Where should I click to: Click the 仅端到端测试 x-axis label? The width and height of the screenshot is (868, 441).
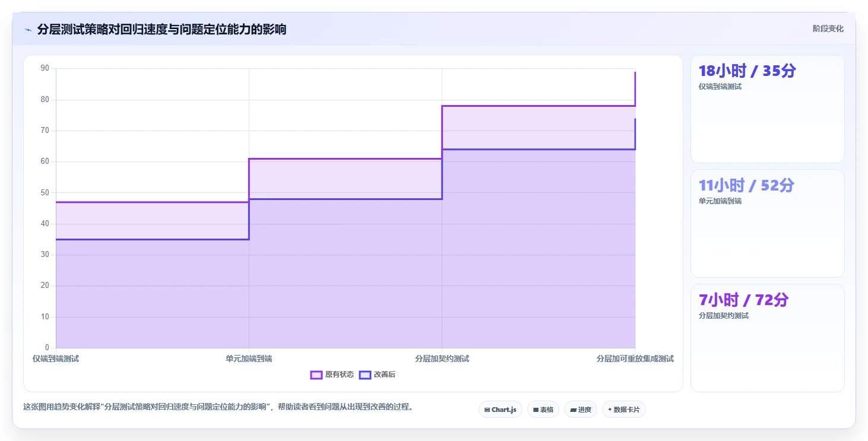point(56,358)
